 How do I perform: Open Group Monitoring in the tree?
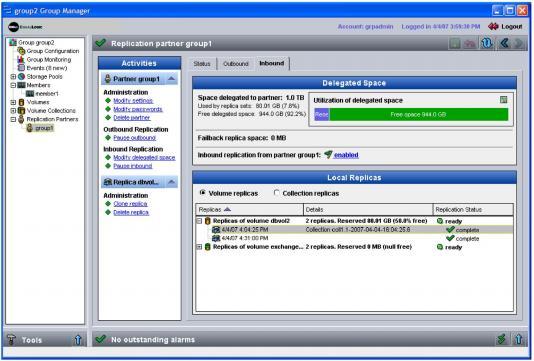(x=49, y=60)
